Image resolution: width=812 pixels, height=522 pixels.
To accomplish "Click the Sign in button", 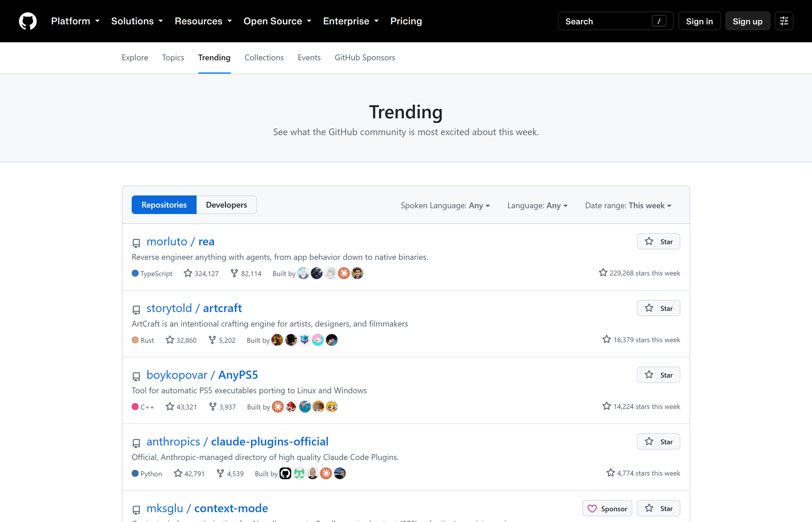I will 699,21.
